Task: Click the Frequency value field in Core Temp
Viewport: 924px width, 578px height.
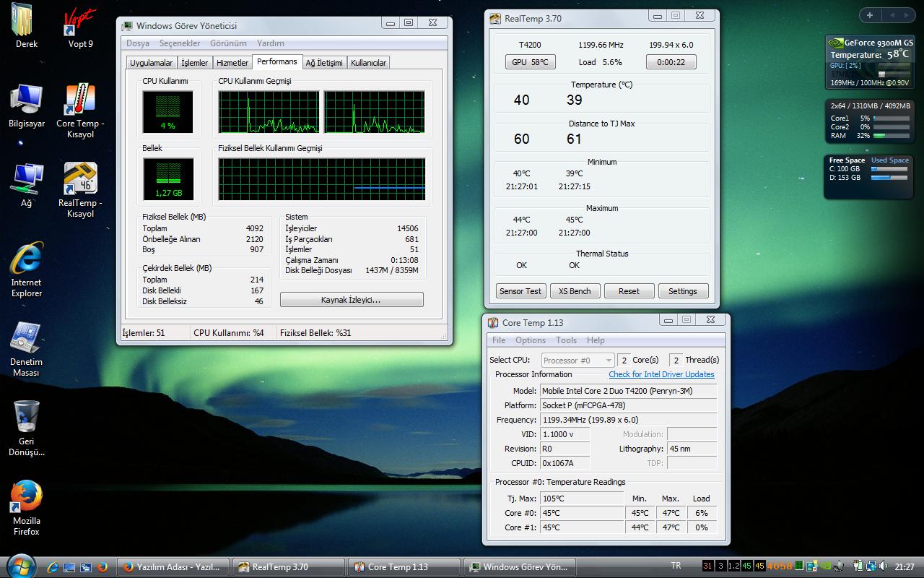Action: click(x=629, y=420)
